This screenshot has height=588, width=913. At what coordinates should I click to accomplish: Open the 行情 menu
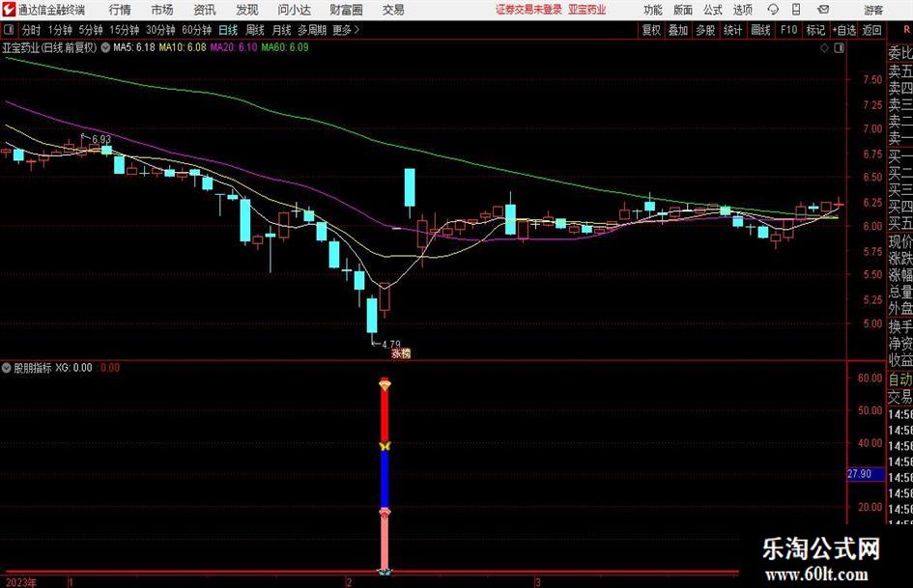tap(120, 10)
